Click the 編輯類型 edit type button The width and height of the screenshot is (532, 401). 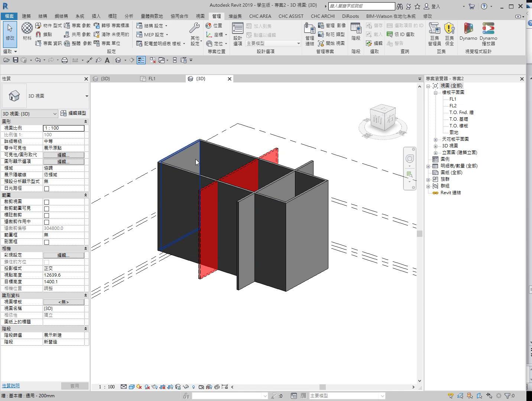[x=74, y=113]
